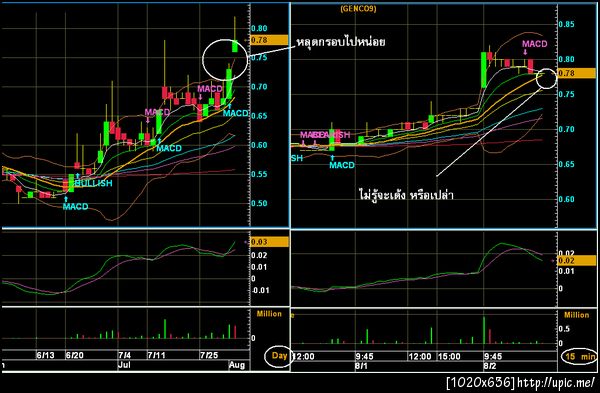Click the 6/20 date label
The width and height of the screenshot is (600, 393).
click(75, 355)
